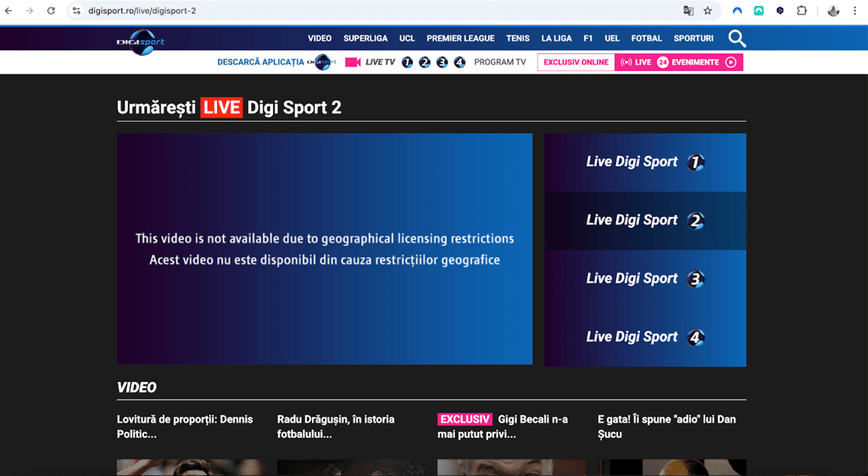Open site information icon in address bar
The width and height of the screenshot is (868, 476).
76,10
